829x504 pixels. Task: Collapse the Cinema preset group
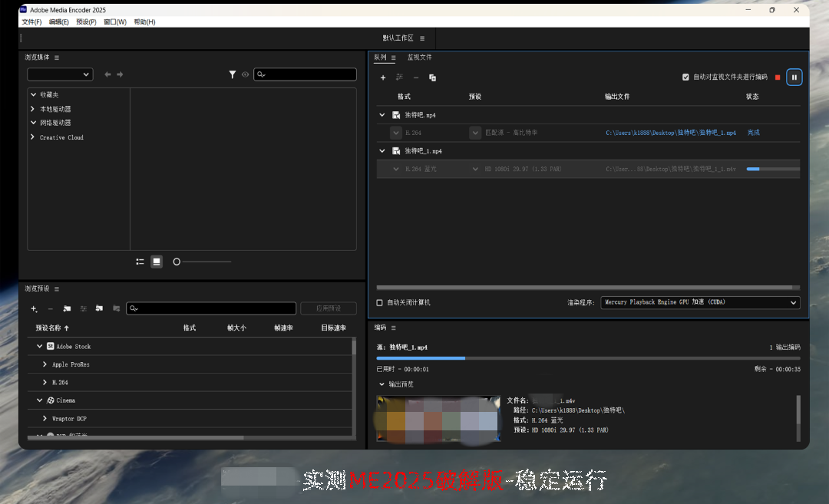tap(40, 400)
